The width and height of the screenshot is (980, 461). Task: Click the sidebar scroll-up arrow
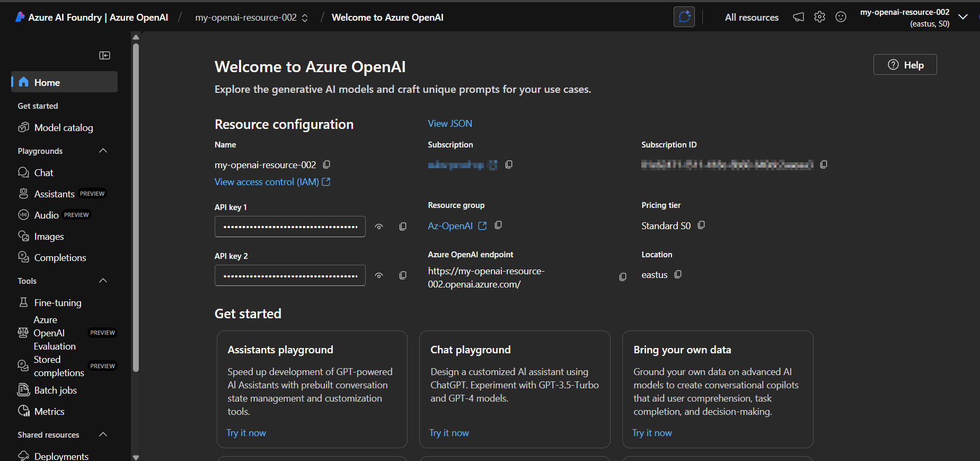coord(136,37)
